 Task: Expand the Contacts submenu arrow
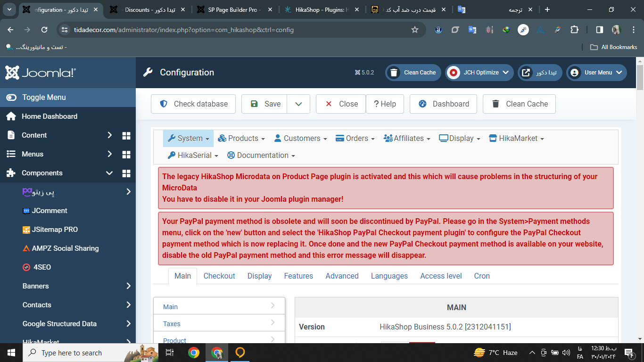[128, 305]
